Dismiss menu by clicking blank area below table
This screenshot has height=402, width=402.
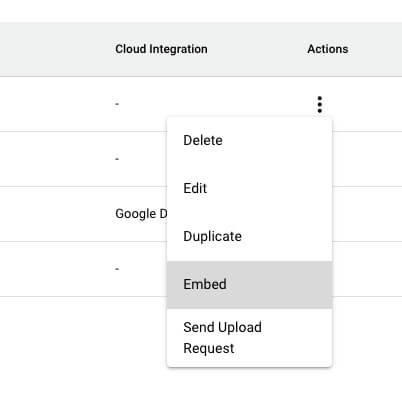tap(83, 347)
